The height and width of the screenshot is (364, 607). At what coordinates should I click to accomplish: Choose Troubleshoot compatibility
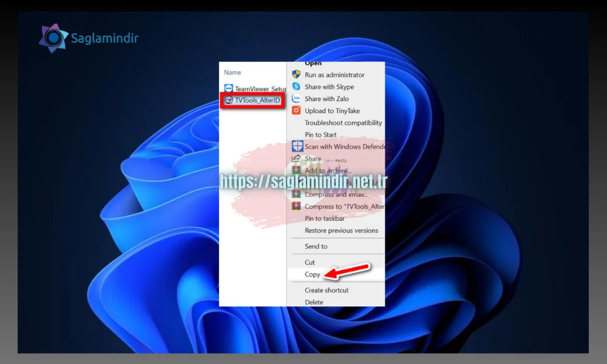343,123
